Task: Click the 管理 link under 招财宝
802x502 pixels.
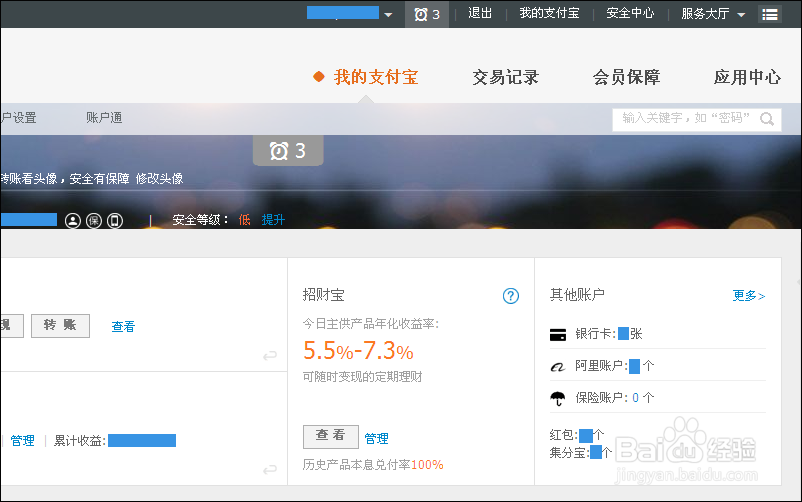Action: [x=376, y=439]
